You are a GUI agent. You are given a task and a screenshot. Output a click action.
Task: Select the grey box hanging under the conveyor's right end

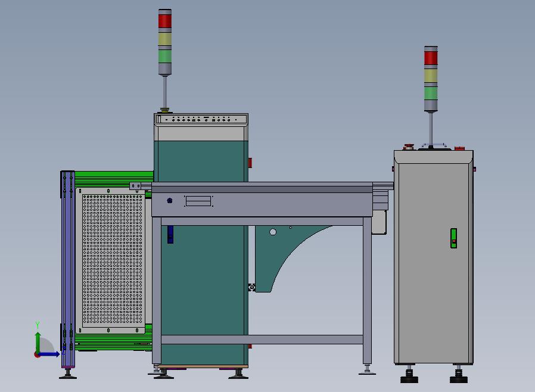(379, 222)
